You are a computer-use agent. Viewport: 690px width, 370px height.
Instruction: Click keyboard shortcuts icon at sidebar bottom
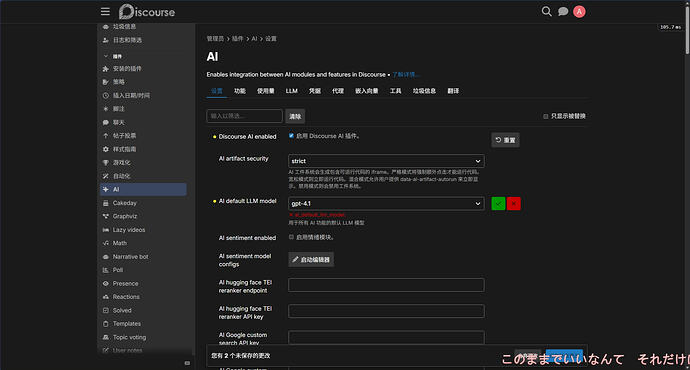tap(187, 363)
